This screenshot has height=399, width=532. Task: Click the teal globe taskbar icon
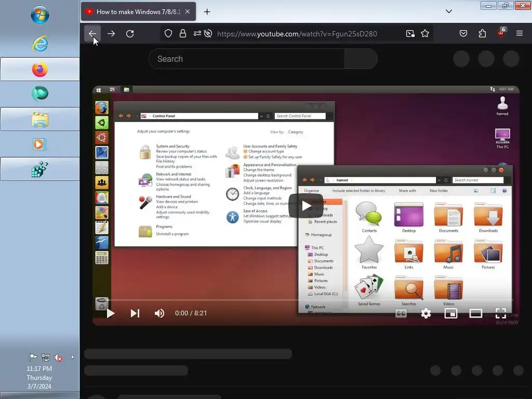click(x=39, y=94)
